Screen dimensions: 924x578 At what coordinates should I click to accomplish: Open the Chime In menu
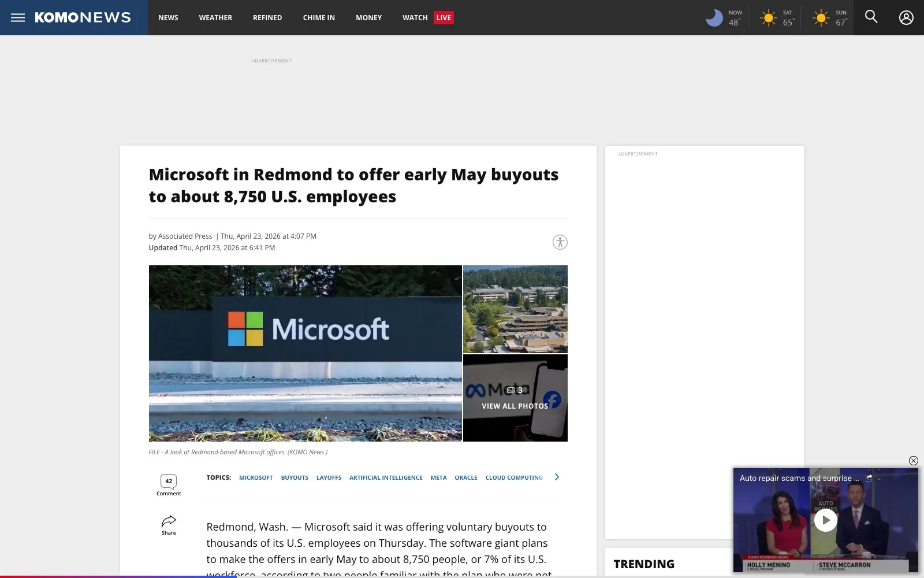[x=319, y=18]
